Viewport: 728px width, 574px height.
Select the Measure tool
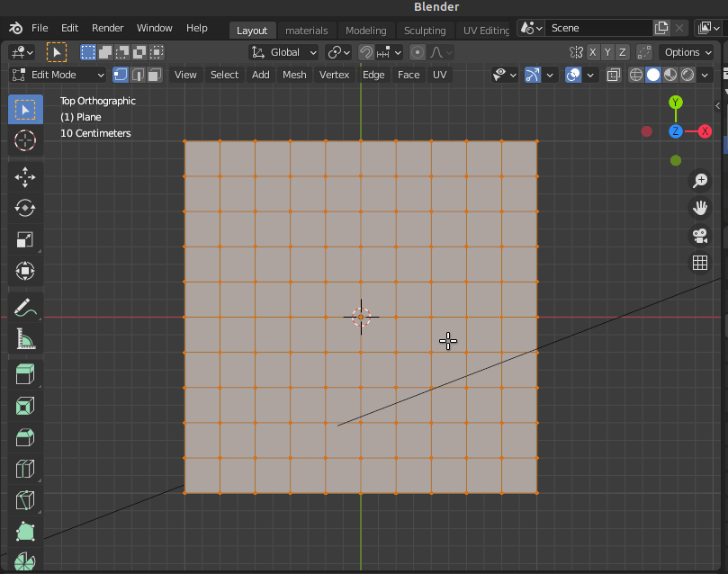(25, 339)
